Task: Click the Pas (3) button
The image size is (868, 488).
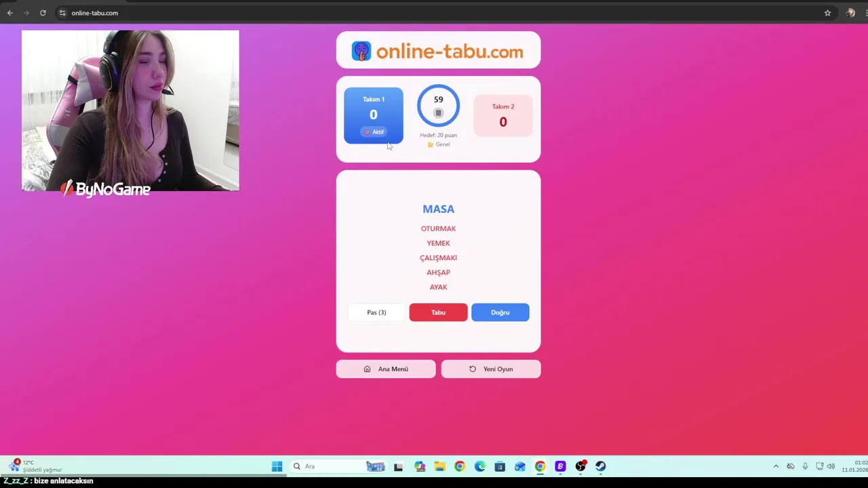Action: click(376, 312)
